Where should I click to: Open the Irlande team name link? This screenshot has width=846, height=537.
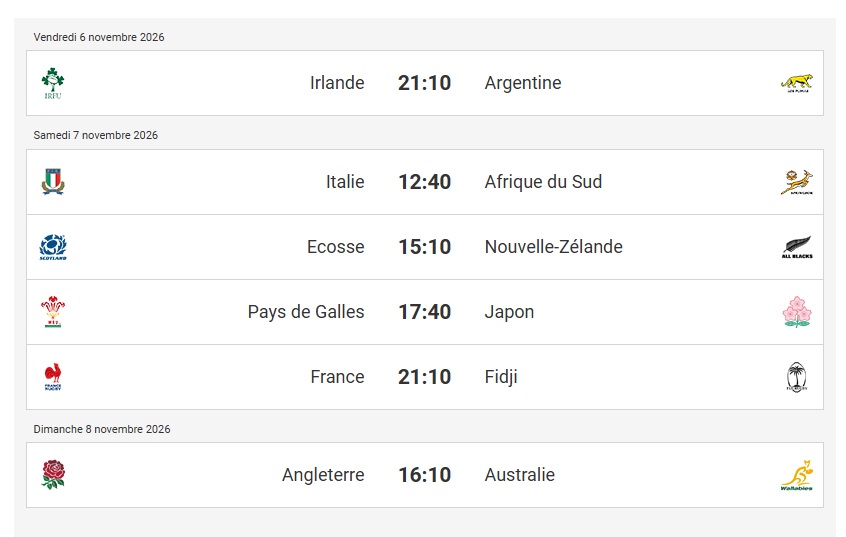click(337, 83)
